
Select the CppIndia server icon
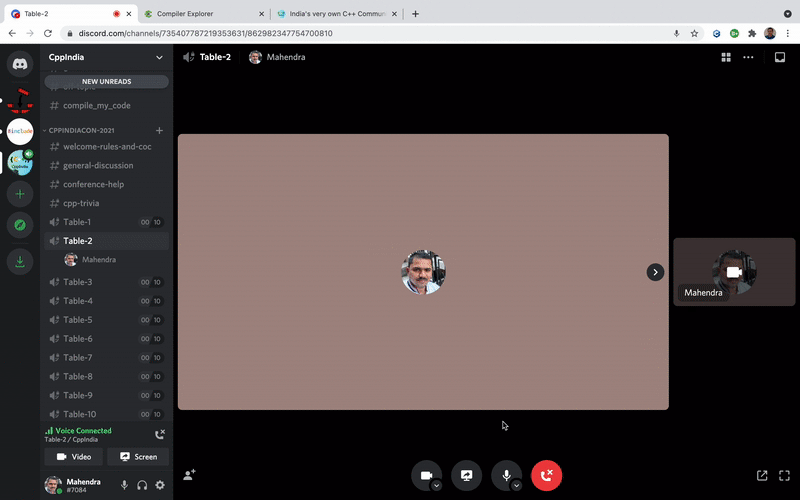point(20,163)
